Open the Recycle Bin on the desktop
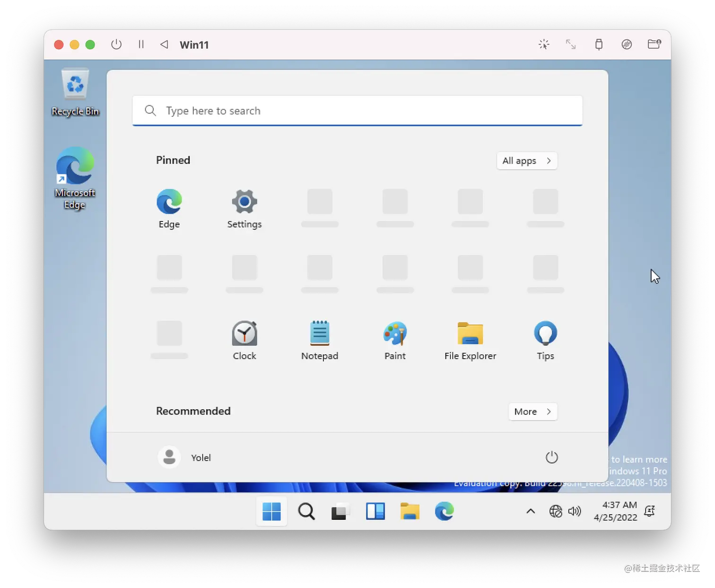 click(x=75, y=92)
